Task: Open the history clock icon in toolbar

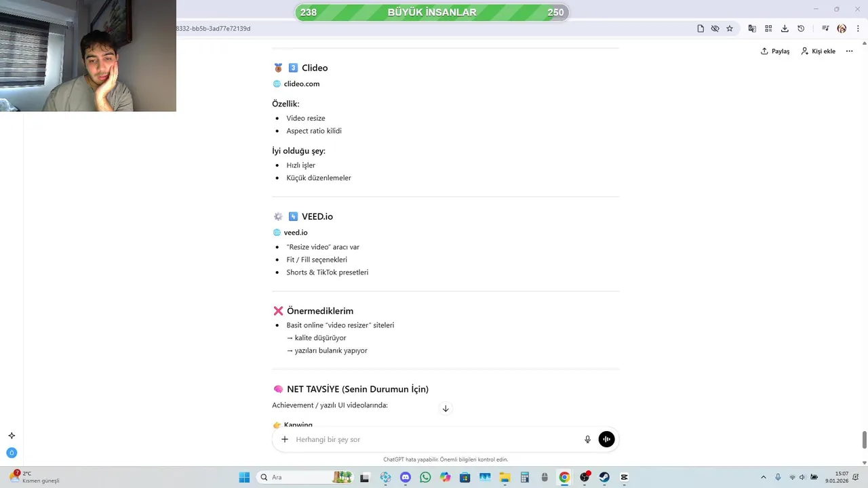Action: pos(801,28)
